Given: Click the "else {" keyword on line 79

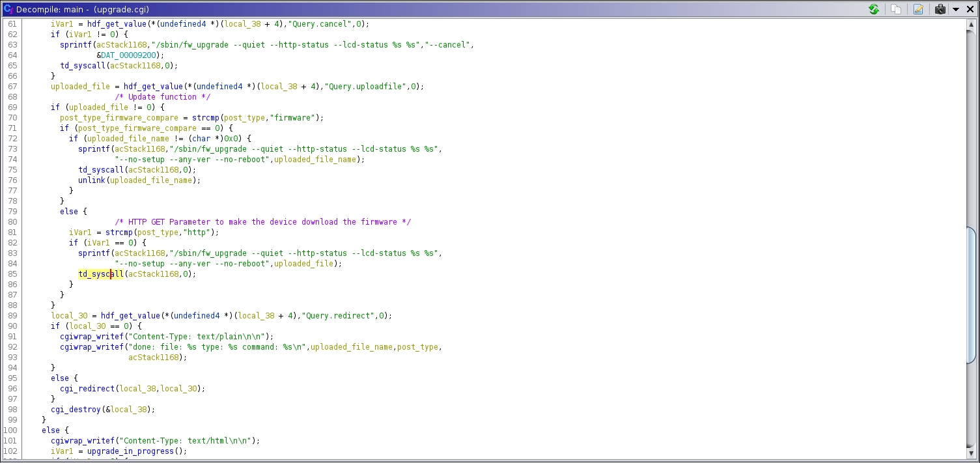Looking at the screenshot, I should 73,212.
